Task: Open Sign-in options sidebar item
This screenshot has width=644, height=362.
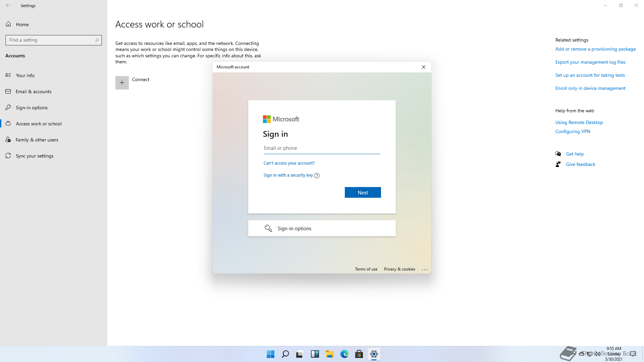Action: pyautogui.click(x=32, y=108)
